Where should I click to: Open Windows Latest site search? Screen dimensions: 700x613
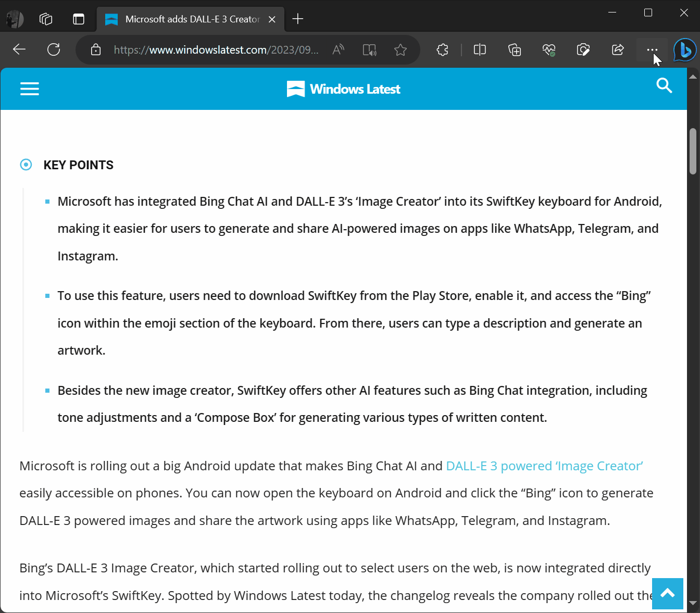pos(664,86)
